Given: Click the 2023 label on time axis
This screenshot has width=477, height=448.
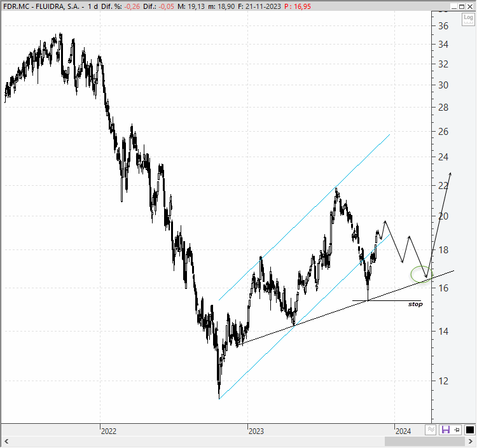Looking at the screenshot, I should [256, 431].
